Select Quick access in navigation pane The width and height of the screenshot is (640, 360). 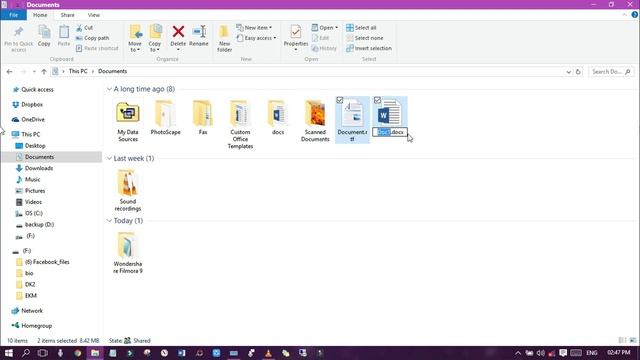[37, 89]
